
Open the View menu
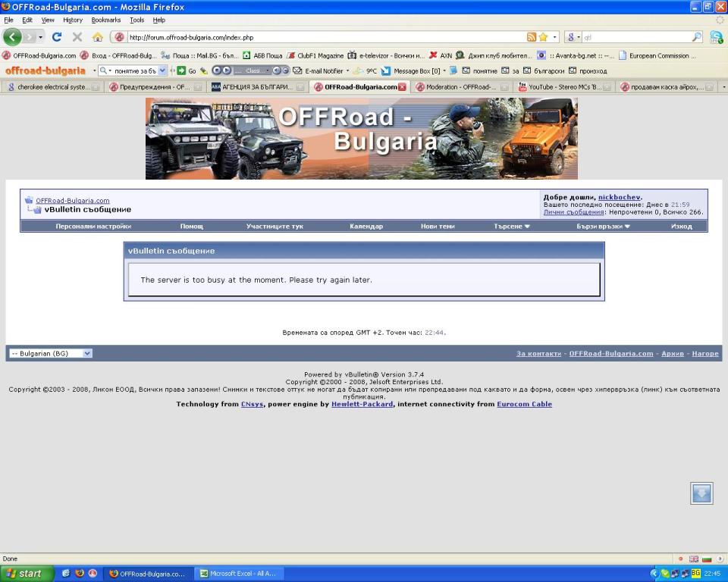[x=48, y=20]
